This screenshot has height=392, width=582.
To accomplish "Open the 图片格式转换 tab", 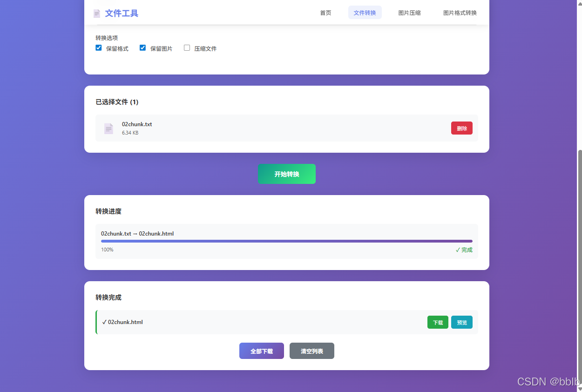I will tap(460, 13).
